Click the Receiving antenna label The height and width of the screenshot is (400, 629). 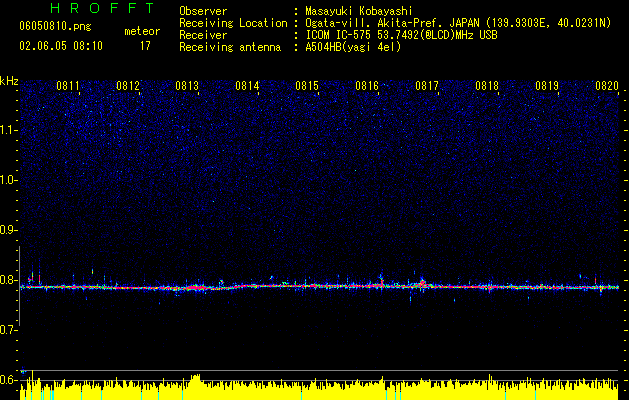coord(230,47)
